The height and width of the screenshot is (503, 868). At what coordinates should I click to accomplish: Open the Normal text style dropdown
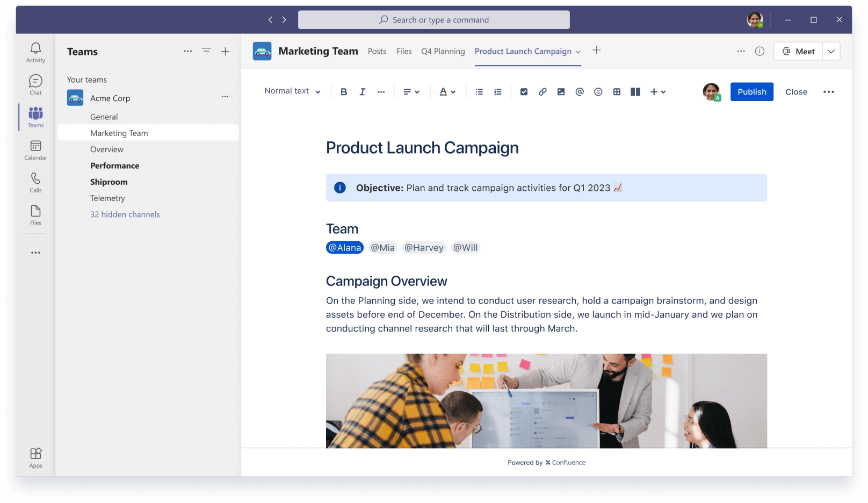pyautogui.click(x=292, y=91)
